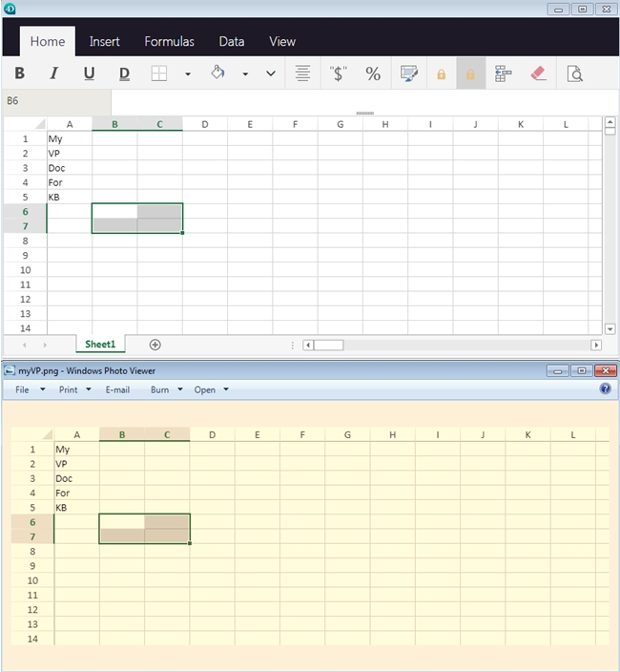Image resolution: width=620 pixels, height=672 pixels.
Task: Add a new sheet with plus button
Action: (155, 345)
